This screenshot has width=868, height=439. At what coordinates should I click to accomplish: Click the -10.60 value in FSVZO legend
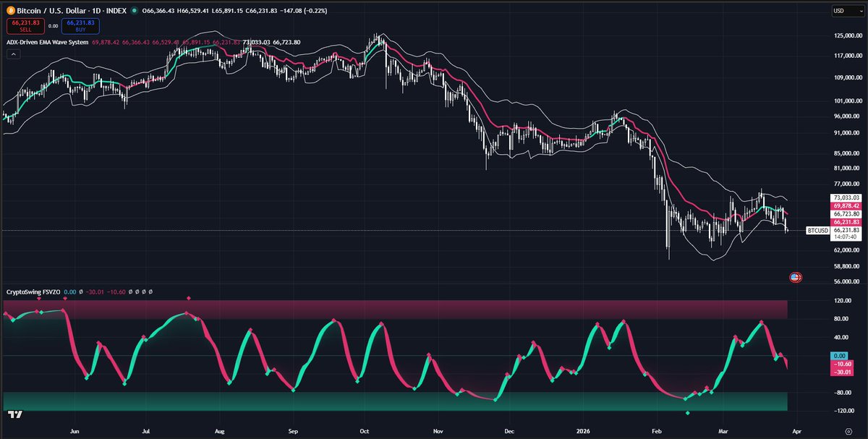[x=117, y=292]
